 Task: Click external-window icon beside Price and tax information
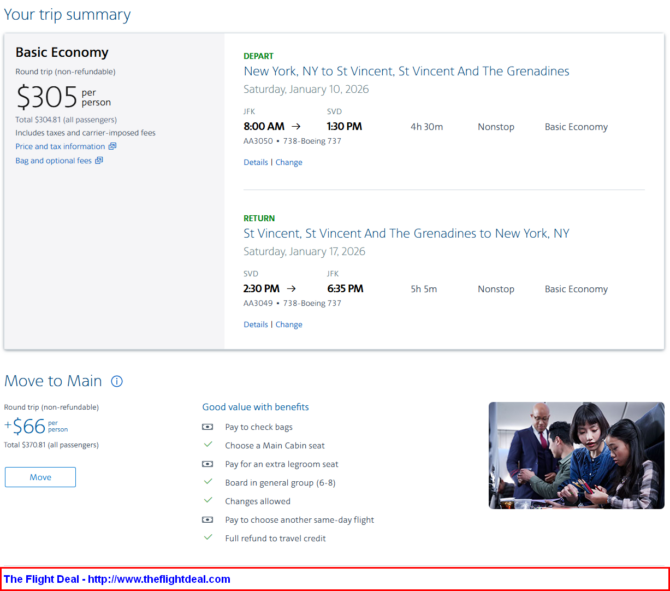point(112,146)
